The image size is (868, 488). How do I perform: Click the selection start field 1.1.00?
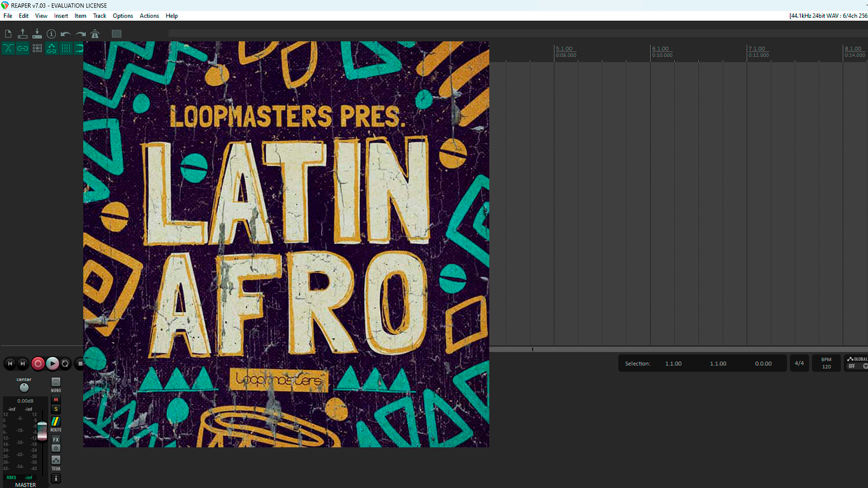(674, 363)
